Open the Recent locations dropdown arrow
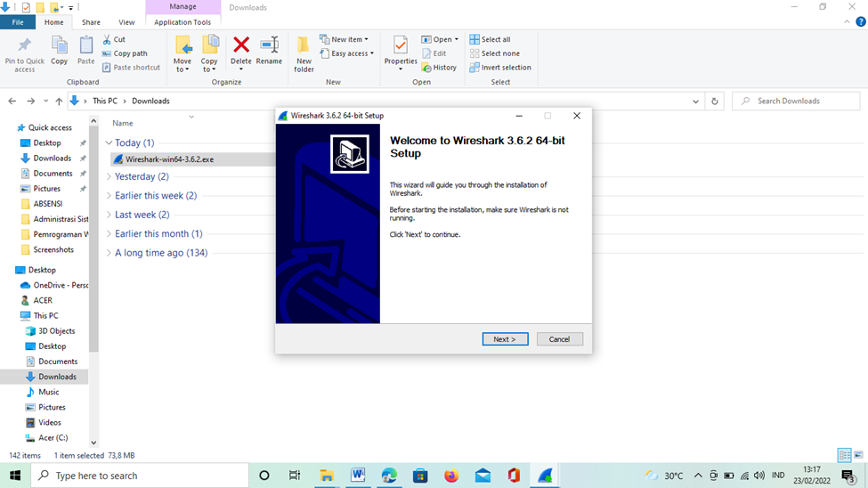868x488 pixels. [x=45, y=101]
